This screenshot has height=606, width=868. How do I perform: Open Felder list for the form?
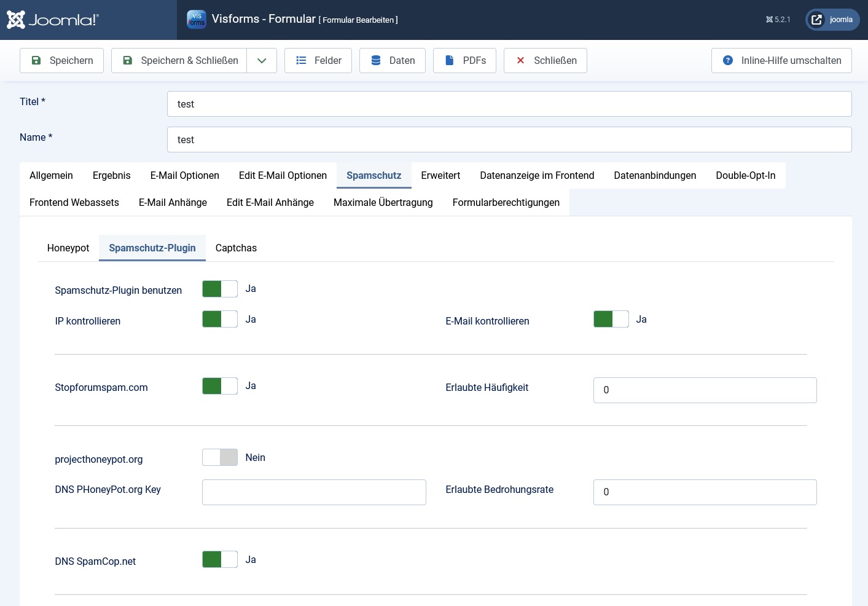click(x=318, y=60)
